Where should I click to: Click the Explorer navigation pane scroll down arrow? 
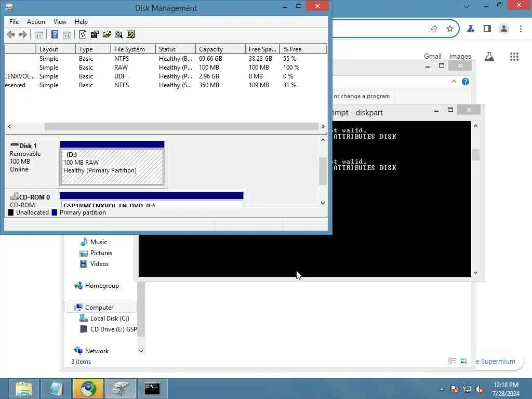pos(141,351)
